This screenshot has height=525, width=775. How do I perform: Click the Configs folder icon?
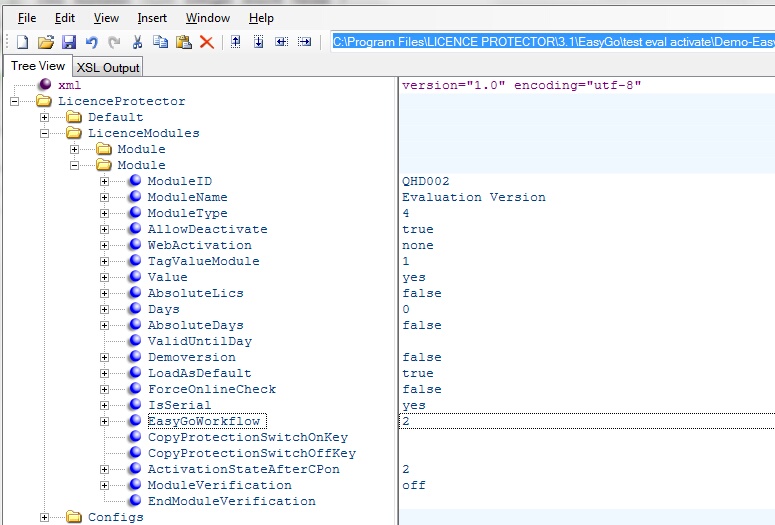[74, 517]
